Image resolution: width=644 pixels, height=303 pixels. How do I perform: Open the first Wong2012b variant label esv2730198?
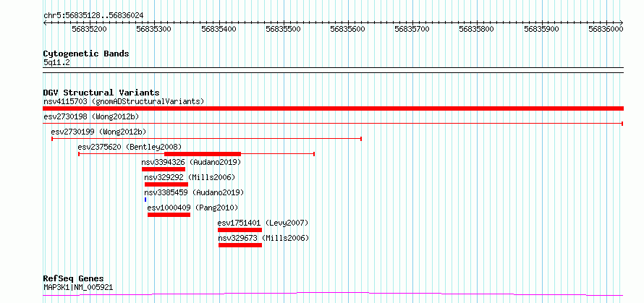point(91,116)
